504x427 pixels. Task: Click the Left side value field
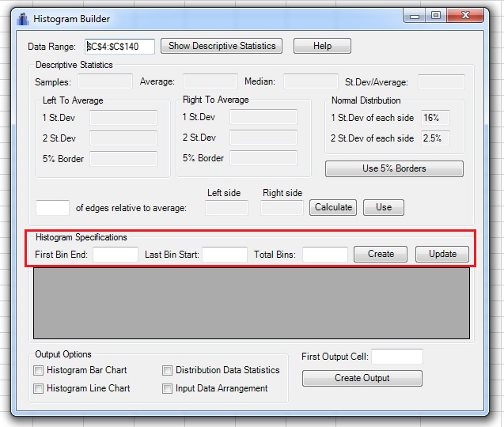click(226, 208)
